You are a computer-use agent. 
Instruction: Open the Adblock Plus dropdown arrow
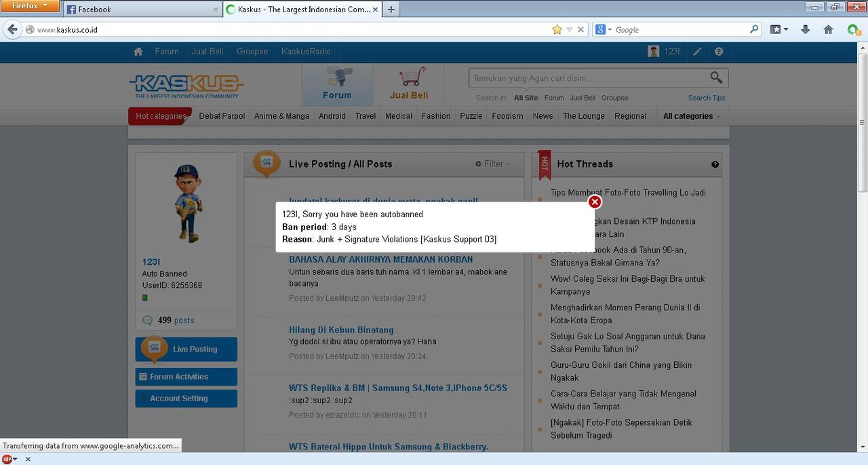tap(15, 459)
